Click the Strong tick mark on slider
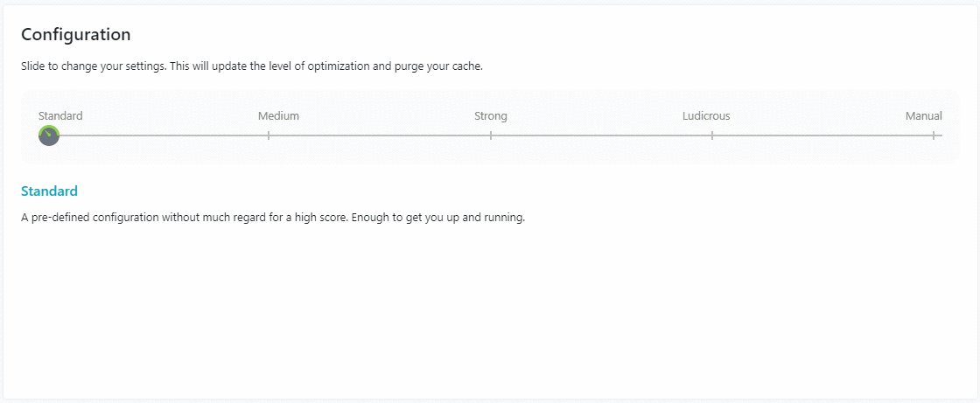Image resolution: width=980 pixels, height=403 pixels. tap(491, 135)
